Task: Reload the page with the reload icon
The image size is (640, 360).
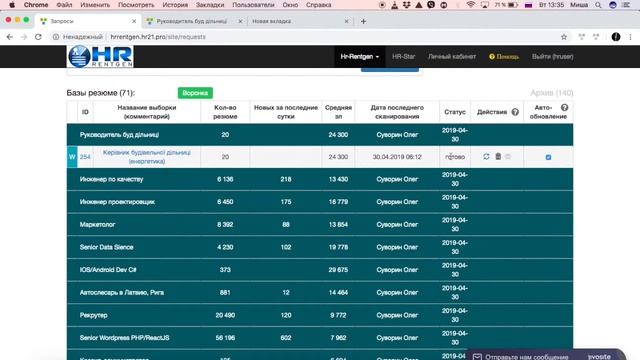Action: point(38,37)
